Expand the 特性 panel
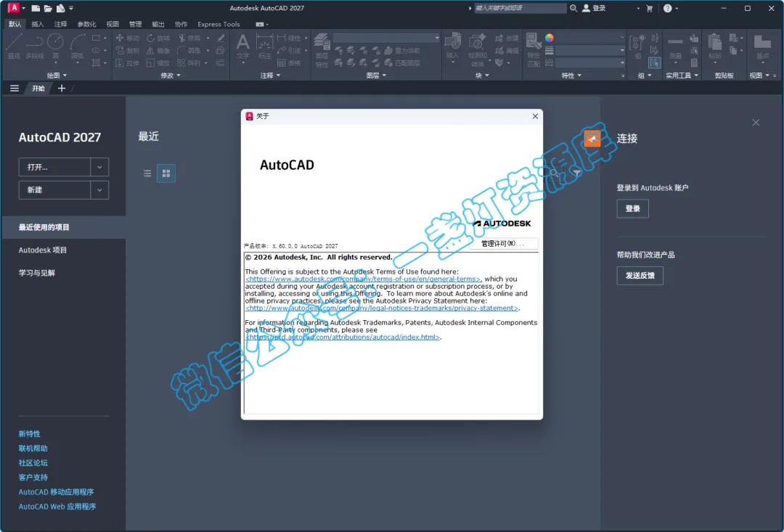Viewport: 784px width, 532px height. pyautogui.click(x=571, y=75)
